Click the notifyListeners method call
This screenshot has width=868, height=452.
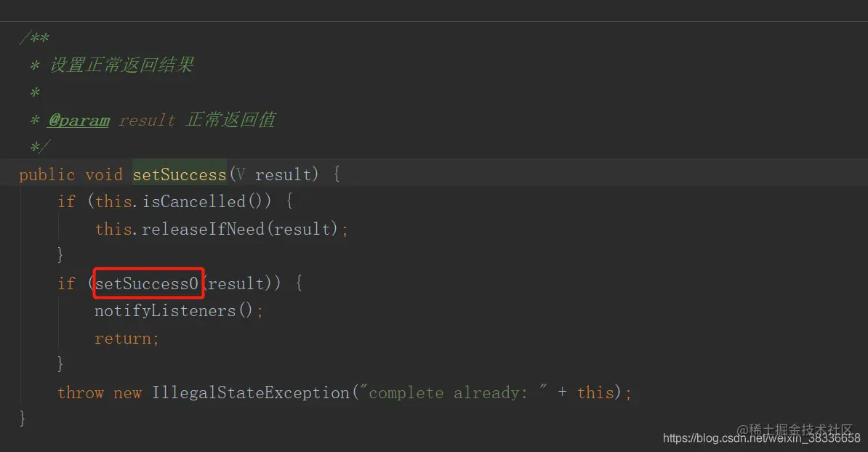click(x=165, y=311)
